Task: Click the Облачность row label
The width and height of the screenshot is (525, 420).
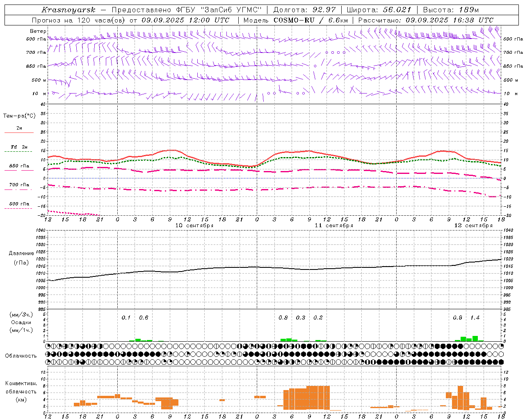Action: coord(21,356)
